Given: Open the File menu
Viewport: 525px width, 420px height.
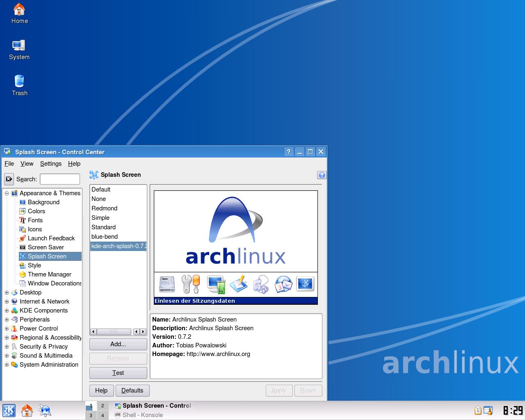Looking at the screenshot, I should 9,164.
